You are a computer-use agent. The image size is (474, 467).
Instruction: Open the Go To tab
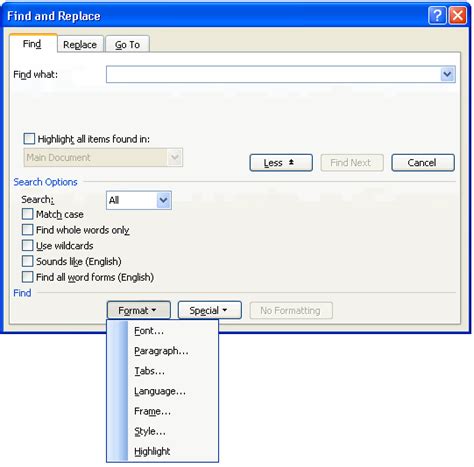point(127,45)
